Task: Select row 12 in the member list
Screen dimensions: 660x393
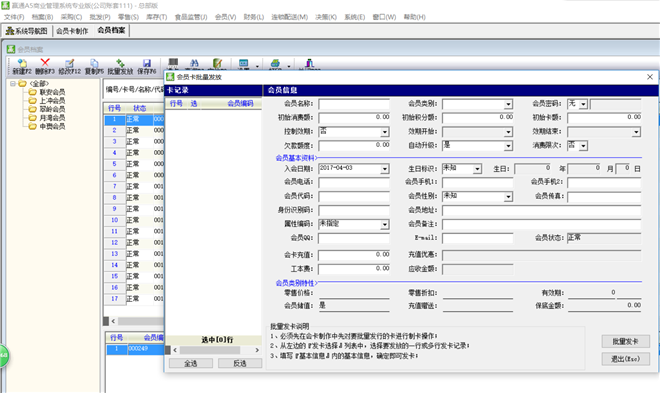Action: 134,243
